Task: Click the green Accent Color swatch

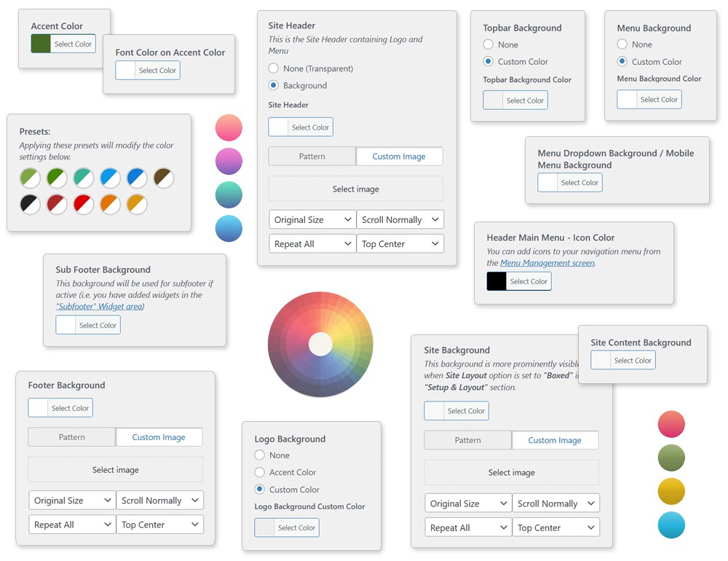Action: pos(39,43)
